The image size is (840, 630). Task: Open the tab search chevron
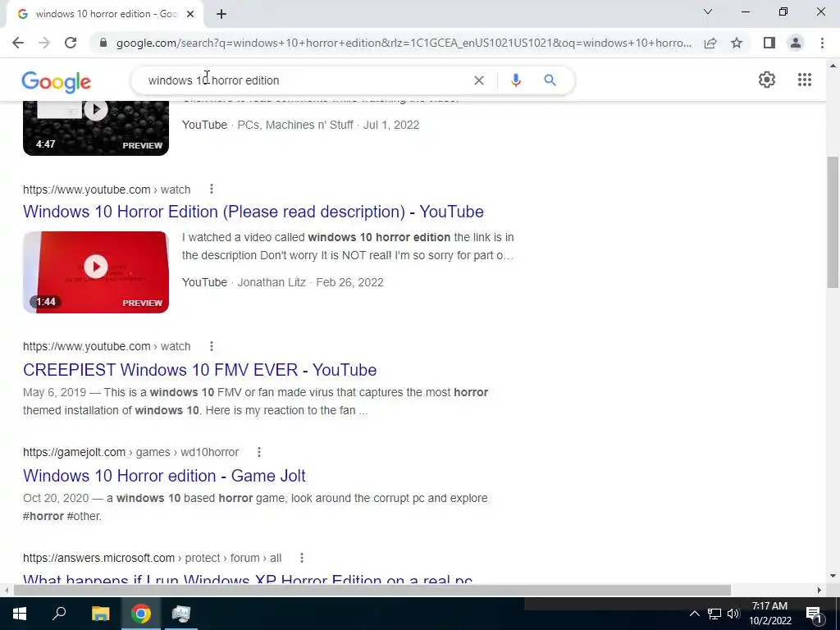[x=708, y=11]
